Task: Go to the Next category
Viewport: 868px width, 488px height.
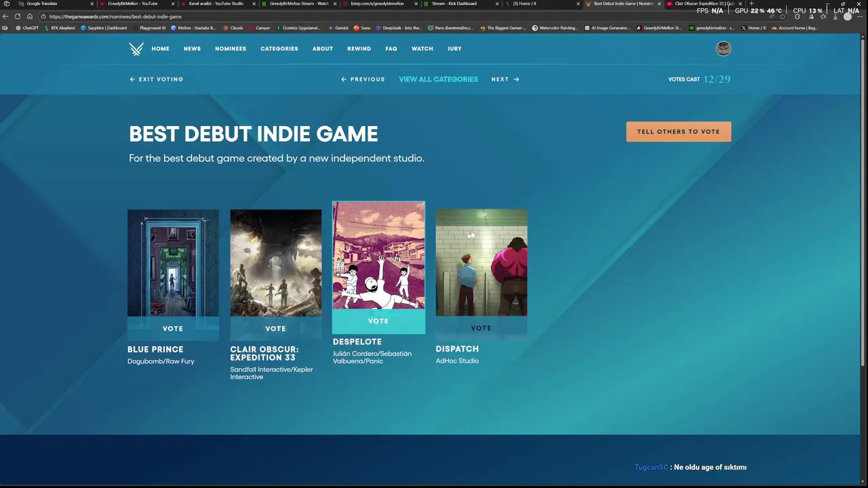Action: point(505,79)
